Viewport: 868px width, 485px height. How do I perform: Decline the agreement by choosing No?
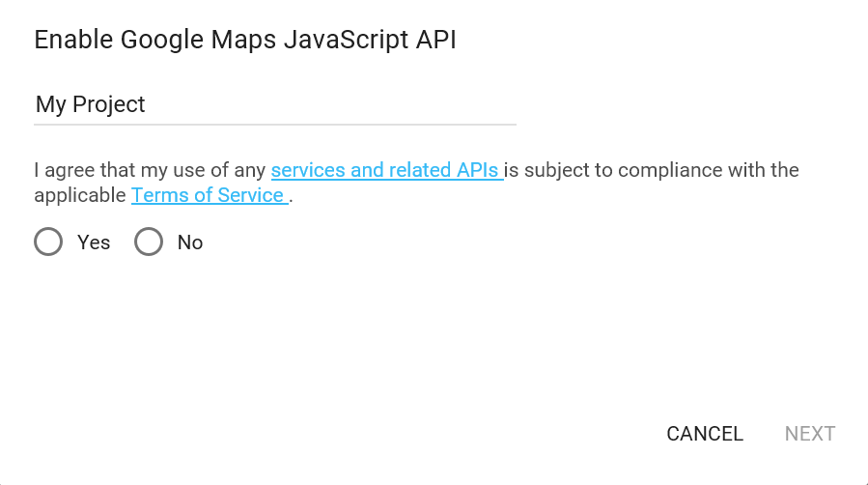point(149,242)
